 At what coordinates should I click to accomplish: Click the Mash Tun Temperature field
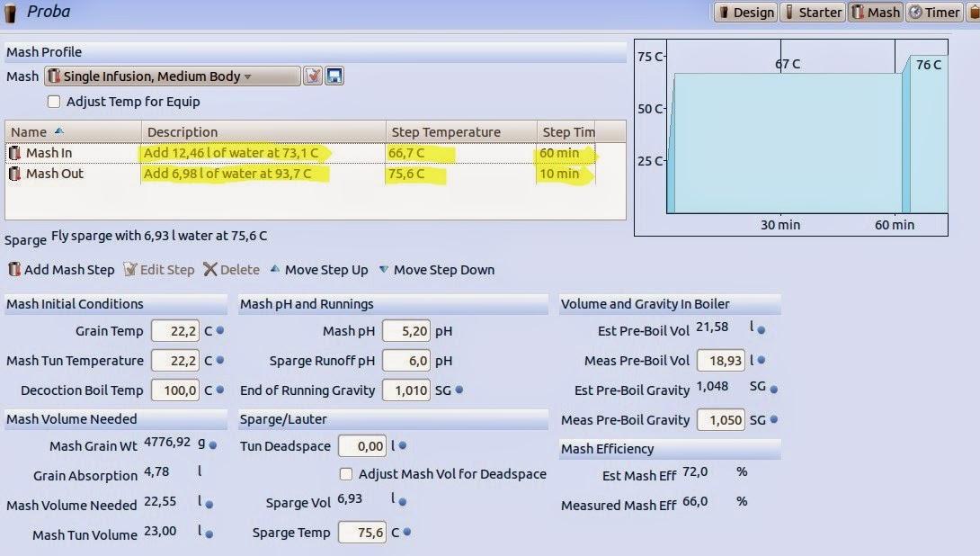[175, 360]
